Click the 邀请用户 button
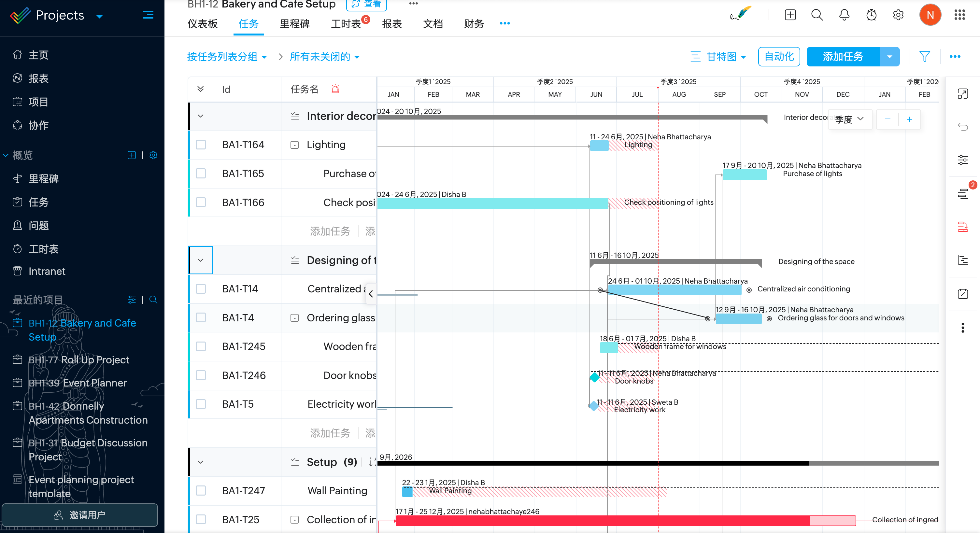 [80, 515]
